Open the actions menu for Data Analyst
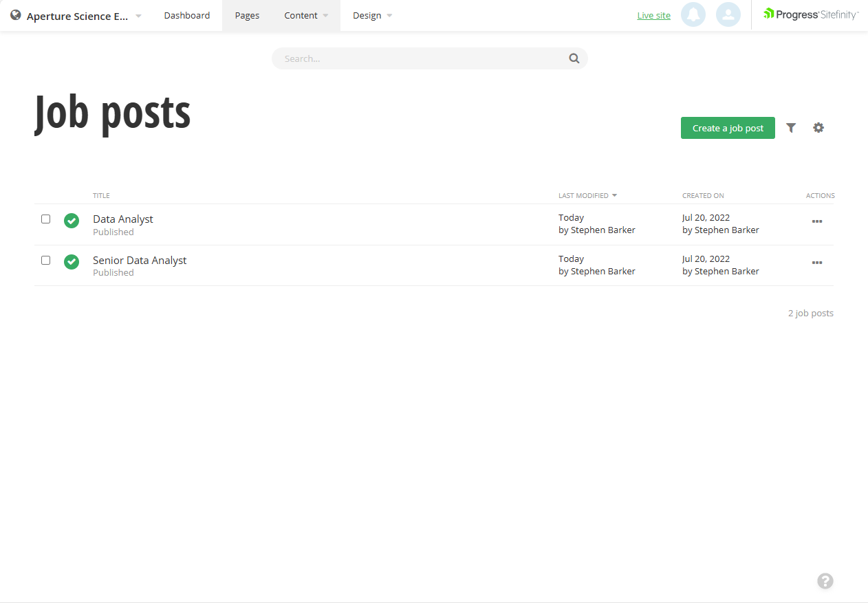The width and height of the screenshot is (868, 603). 817,221
